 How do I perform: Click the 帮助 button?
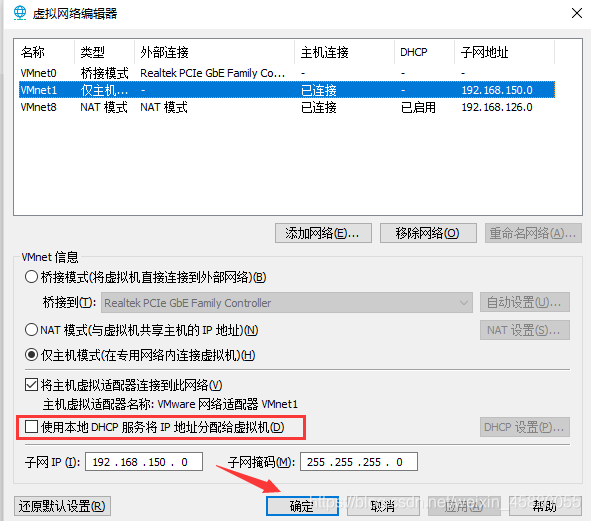pyautogui.click(x=545, y=506)
